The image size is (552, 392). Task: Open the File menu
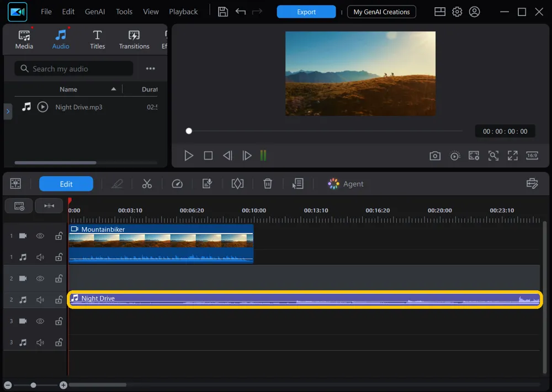(x=46, y=12)
